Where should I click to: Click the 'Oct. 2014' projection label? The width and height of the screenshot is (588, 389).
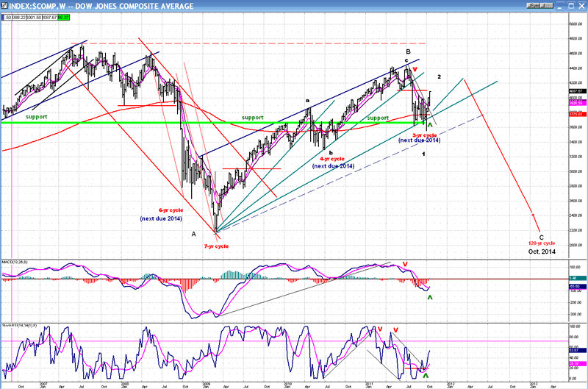542,251
